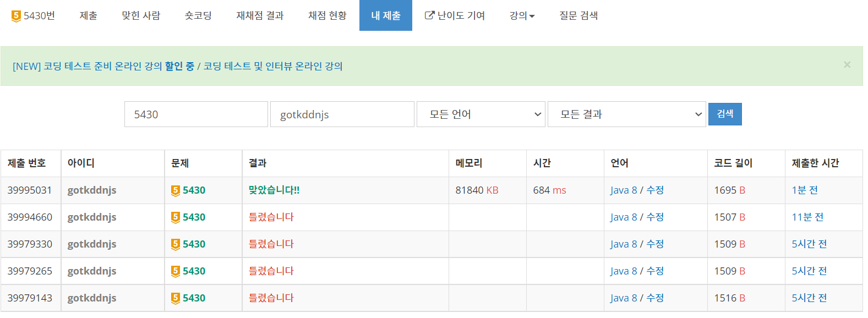Open user gotkddnjs in row 39979265

click(92, 271)
